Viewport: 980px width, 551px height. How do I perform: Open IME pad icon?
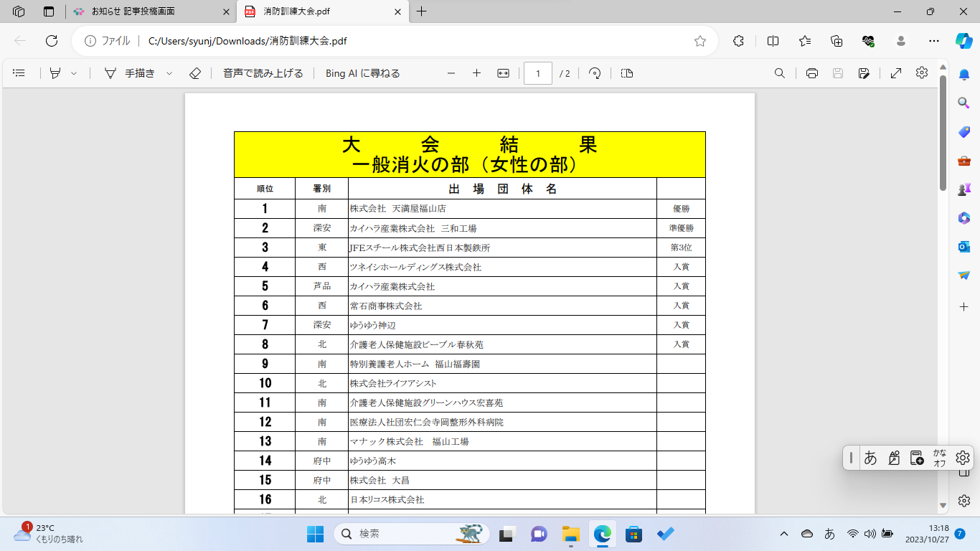pyautogui.click(x=894, y=458)
